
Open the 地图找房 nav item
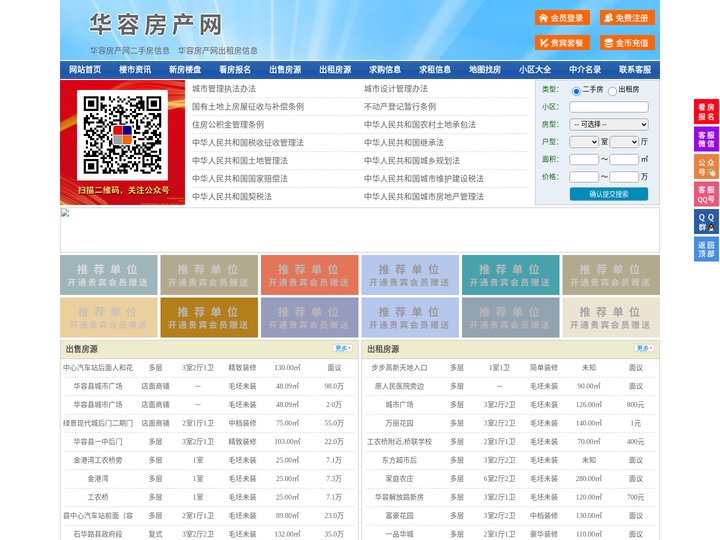click(485, 70)
